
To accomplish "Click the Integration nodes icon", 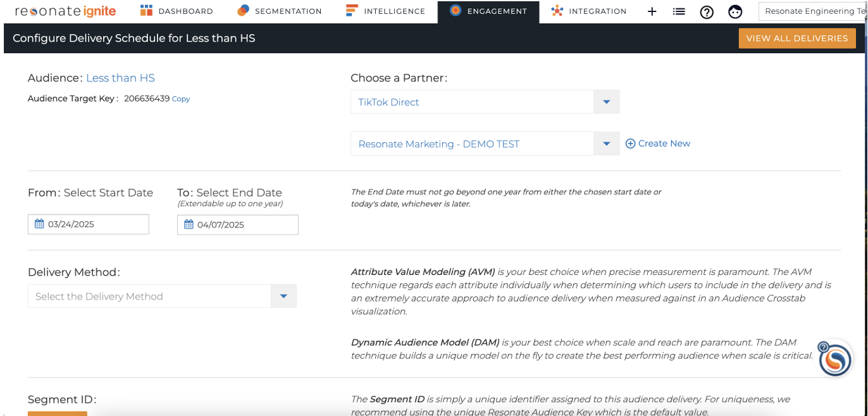I will point(557,11).
